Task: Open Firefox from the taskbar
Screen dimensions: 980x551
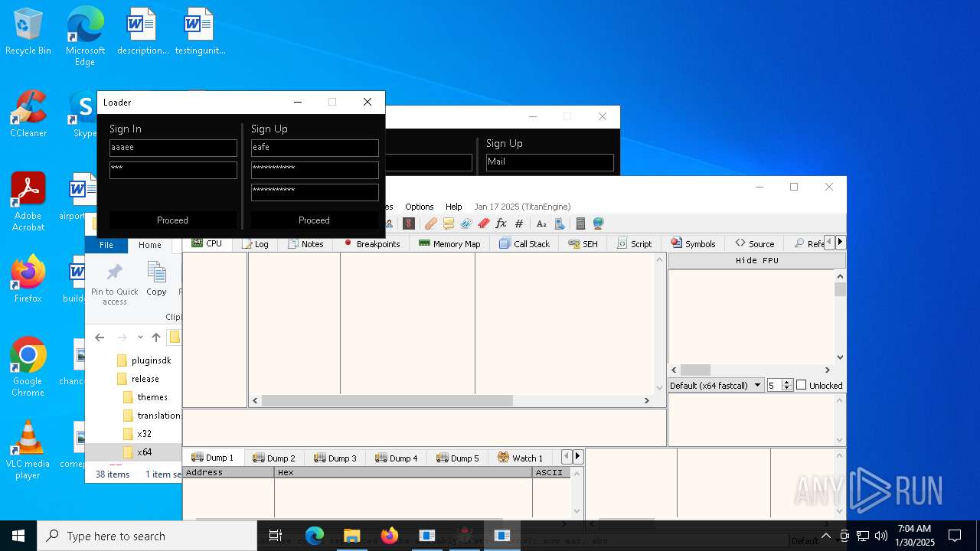Action: coord(390,536)
